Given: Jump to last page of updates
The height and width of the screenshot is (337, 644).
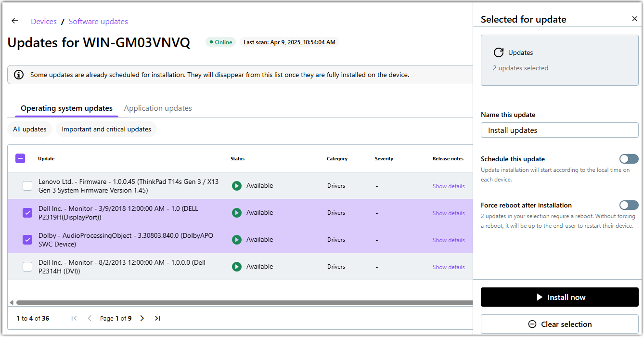Looking at the screenshot, I should tap(157, 318).
